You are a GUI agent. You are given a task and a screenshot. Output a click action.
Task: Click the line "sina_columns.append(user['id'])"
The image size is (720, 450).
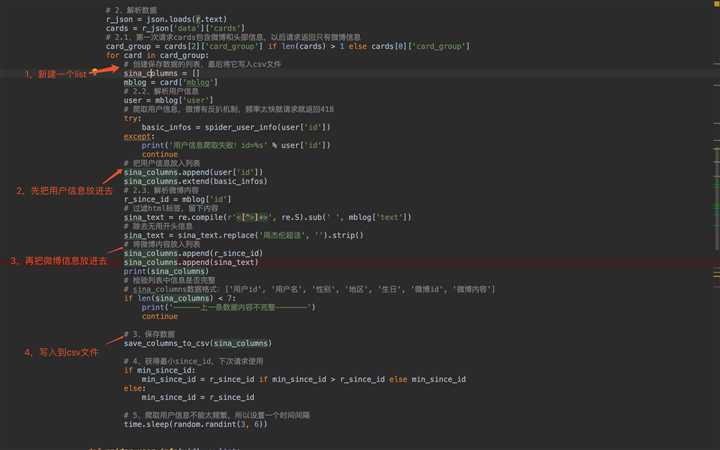pyautogui.click(x=193, y=172)
